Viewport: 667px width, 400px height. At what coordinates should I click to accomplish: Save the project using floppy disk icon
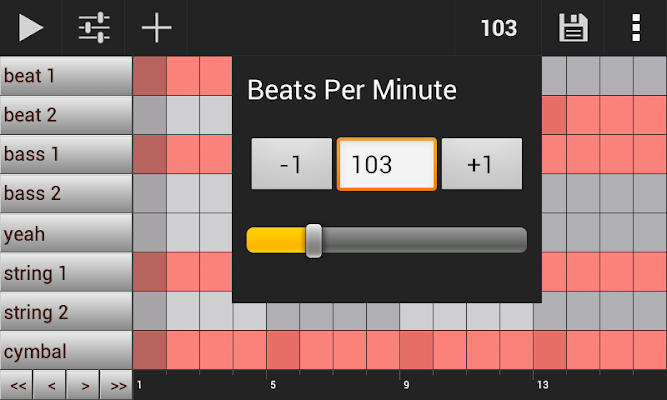[x=573, y=28]
